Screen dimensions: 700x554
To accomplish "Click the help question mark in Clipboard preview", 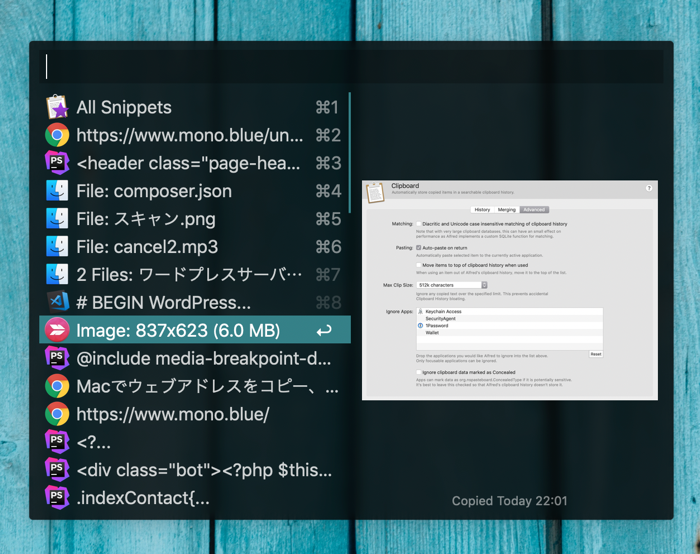I will 648,188.
